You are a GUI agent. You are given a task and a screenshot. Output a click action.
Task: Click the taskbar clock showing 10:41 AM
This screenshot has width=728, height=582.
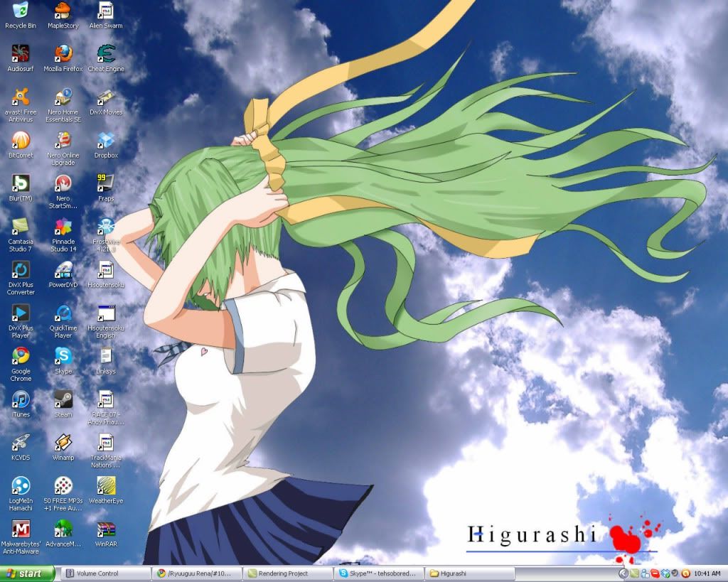pos(707,573)
